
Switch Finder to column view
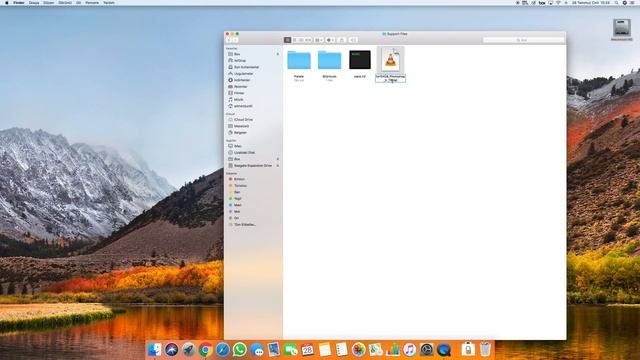(x=302, y=40)
